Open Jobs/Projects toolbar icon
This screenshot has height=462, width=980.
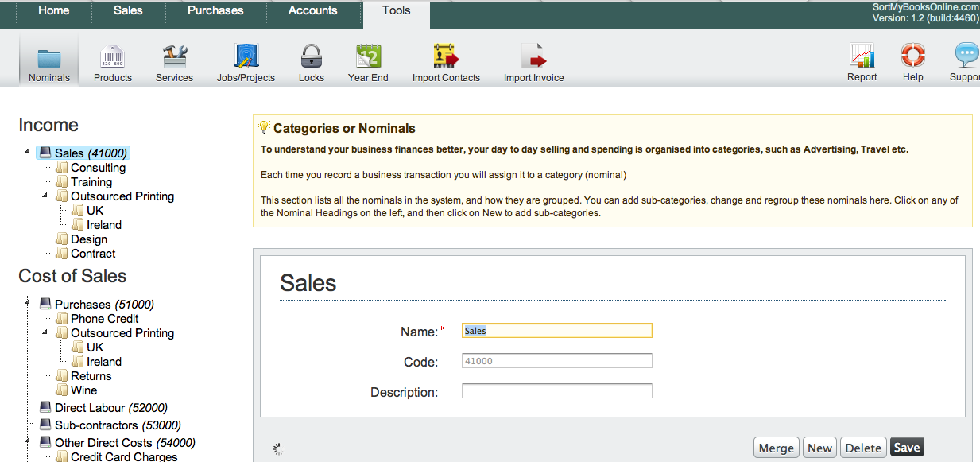point(246,58)
